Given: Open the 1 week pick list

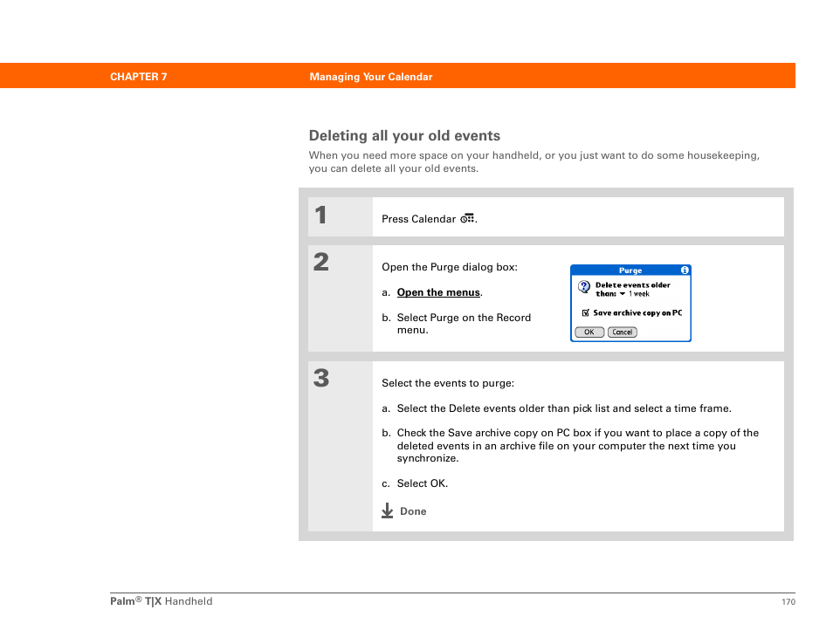Looking at the screenshot, I should coord(634,293).
